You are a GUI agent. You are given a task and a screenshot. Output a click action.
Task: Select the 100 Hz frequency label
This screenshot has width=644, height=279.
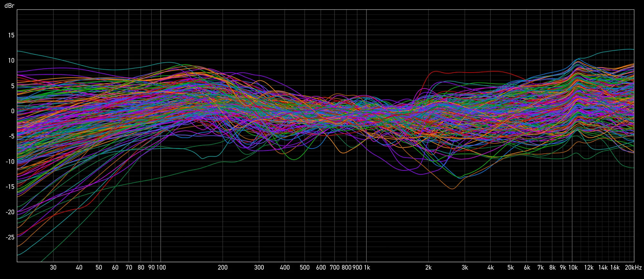point(161,267)
